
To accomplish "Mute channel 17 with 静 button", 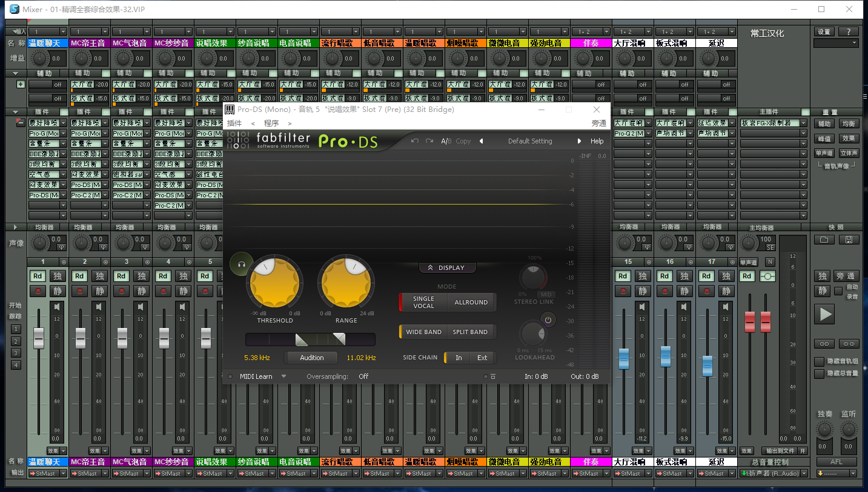I will pos(726,291).
